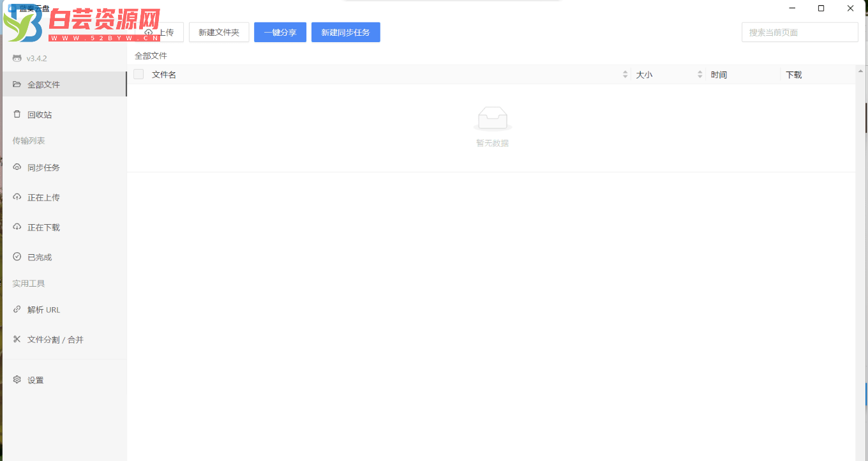Click the sync cloud icon beside 同步任务
The height and width of the screenshot is (461, 868).
coord(17,167)
